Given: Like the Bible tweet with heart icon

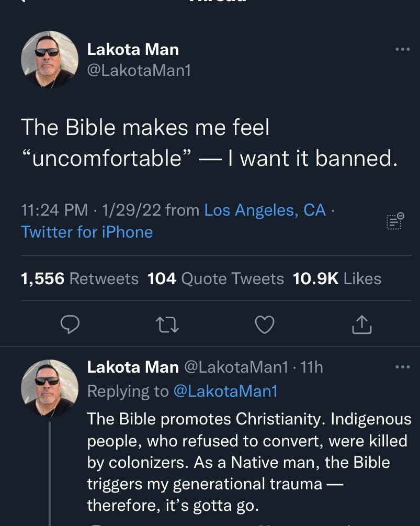Looking at the screenshot, I should [x=265, y=326].
